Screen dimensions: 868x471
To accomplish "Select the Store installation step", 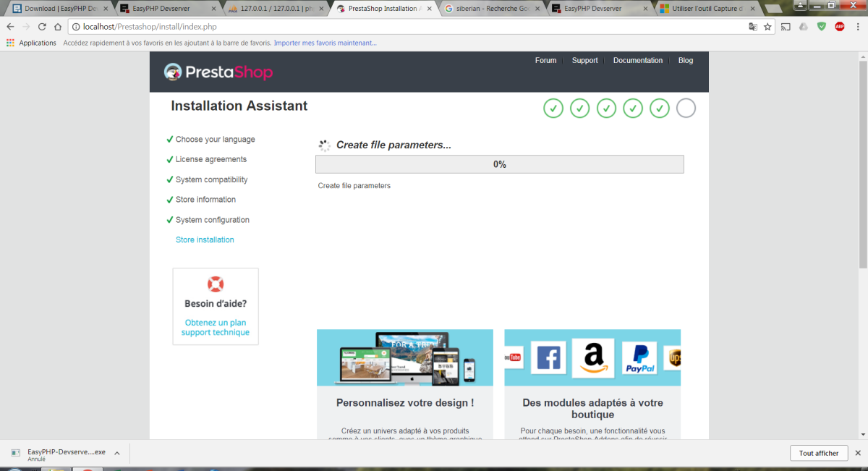I will 205,239.
